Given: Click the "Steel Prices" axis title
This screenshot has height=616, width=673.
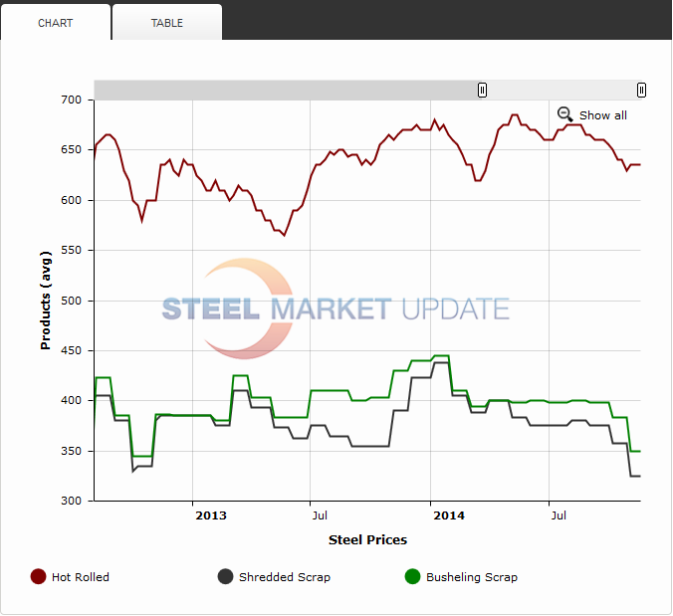Looking at the screenshot, I should [367, 540].
